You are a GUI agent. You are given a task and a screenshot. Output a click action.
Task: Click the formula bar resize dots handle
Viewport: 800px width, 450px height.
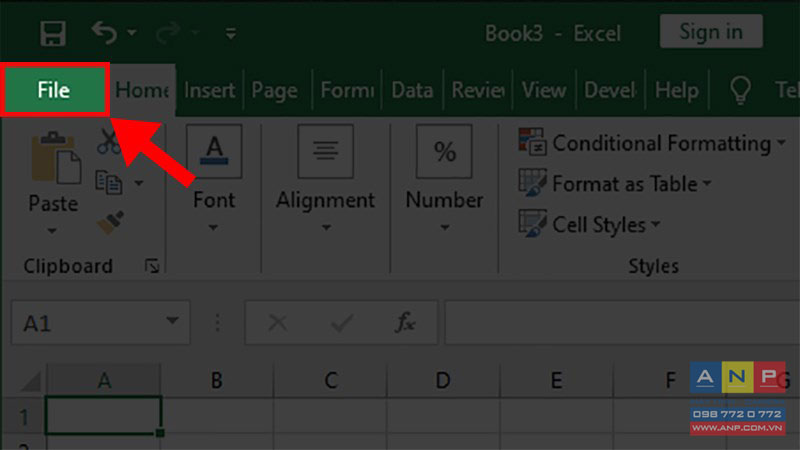tap(217, 322)
